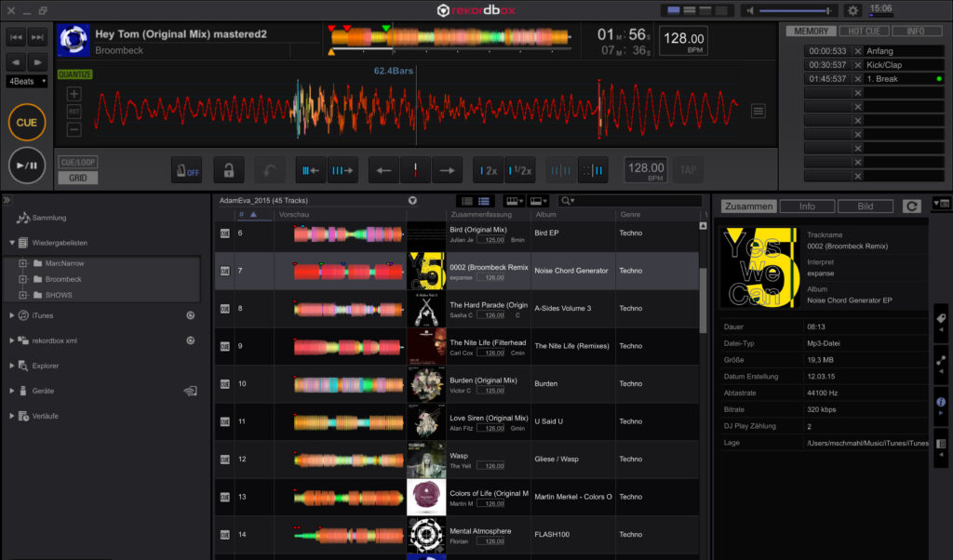Sort by the Album column header
The height and width of the screenshot is (560, 953).
click(x=545, y=214)
